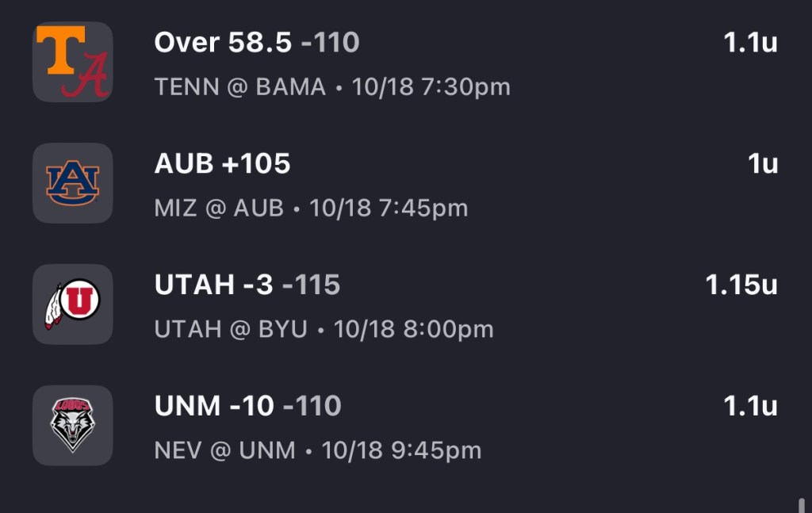Select the NEV @ UNM game details
This screenshot has width=812, height=513.
(317, 451)
